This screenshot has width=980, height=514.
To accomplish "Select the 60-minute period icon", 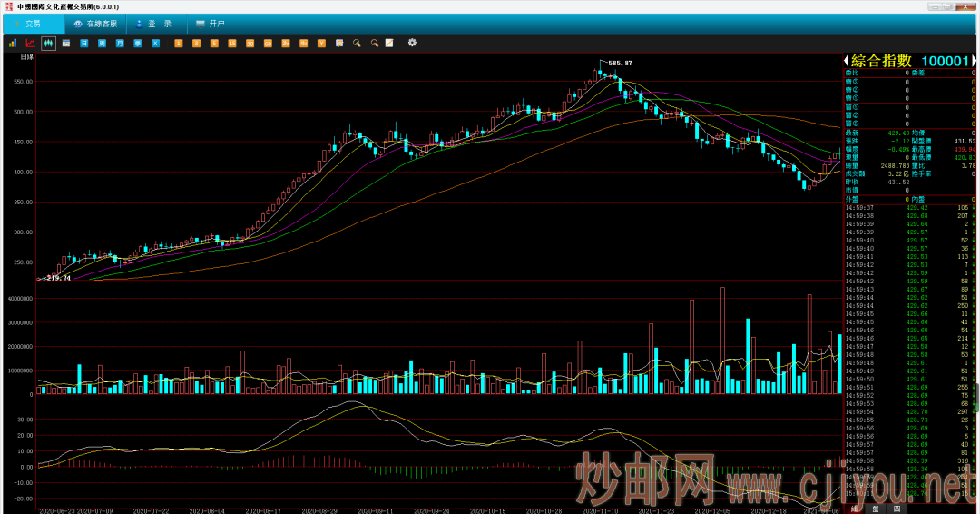I will click(268, 43).
